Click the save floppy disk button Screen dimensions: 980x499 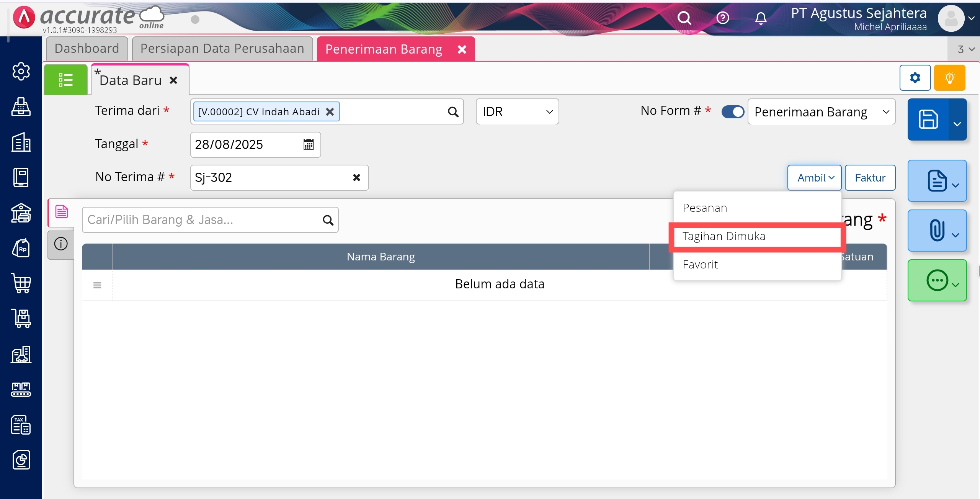click(928, 119)
